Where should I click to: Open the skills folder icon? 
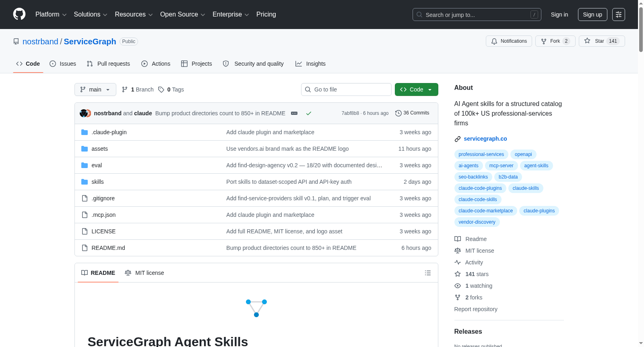[x=85, y=182]
